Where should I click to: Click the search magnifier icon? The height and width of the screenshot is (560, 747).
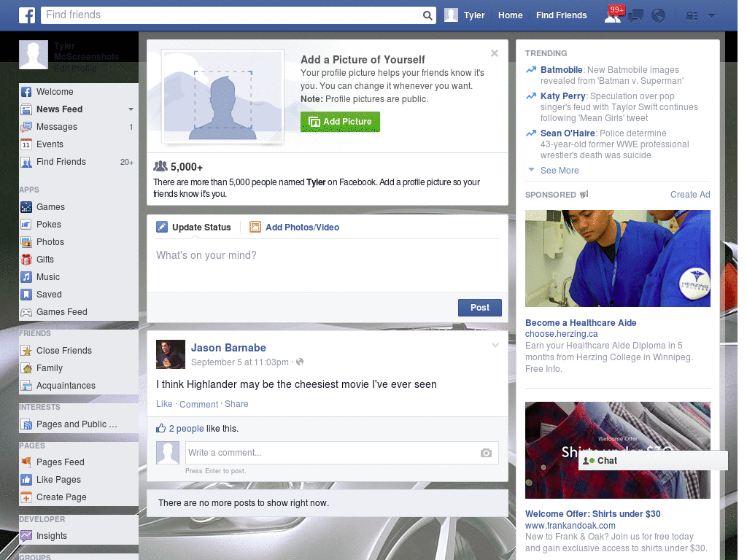coord(427,15)
